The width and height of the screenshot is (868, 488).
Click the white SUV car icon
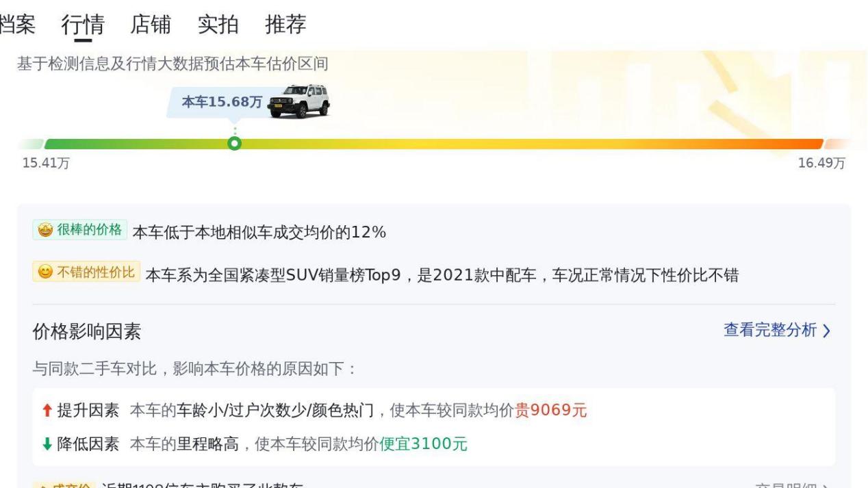coord(299,101)
